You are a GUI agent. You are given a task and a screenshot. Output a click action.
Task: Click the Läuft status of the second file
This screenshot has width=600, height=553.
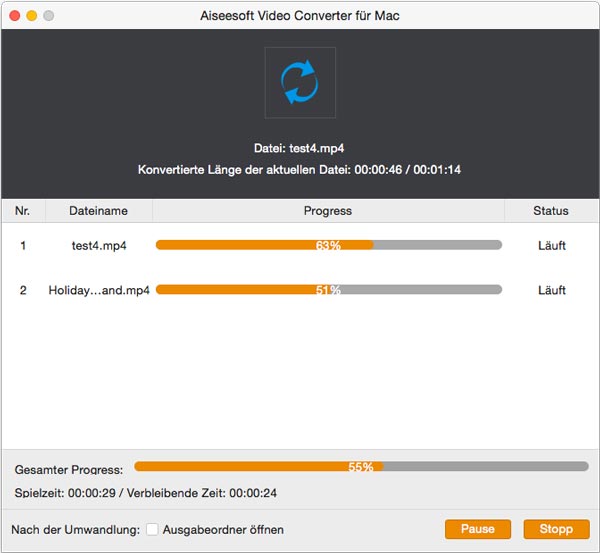551,290
